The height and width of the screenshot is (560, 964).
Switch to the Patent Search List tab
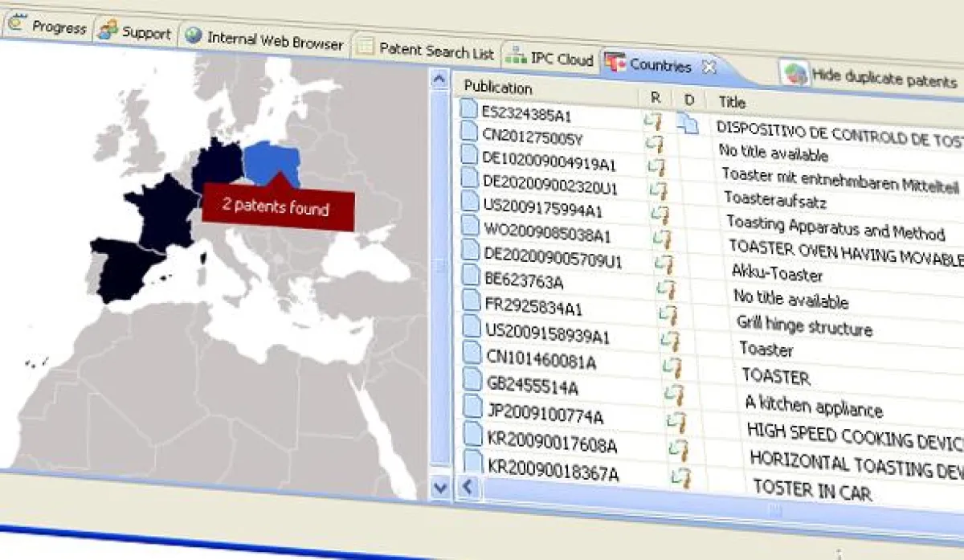pos(427,50)
